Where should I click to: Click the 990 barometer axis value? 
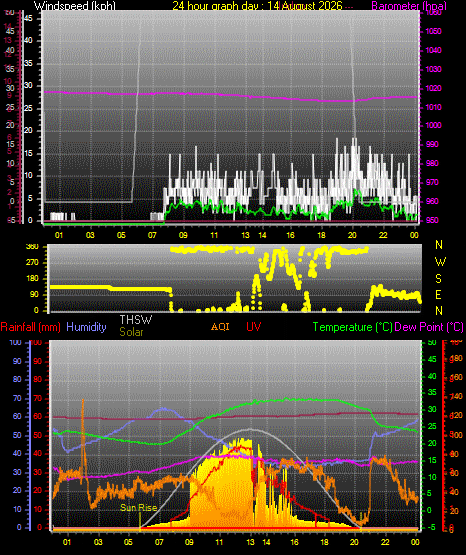tap(432, 144)
